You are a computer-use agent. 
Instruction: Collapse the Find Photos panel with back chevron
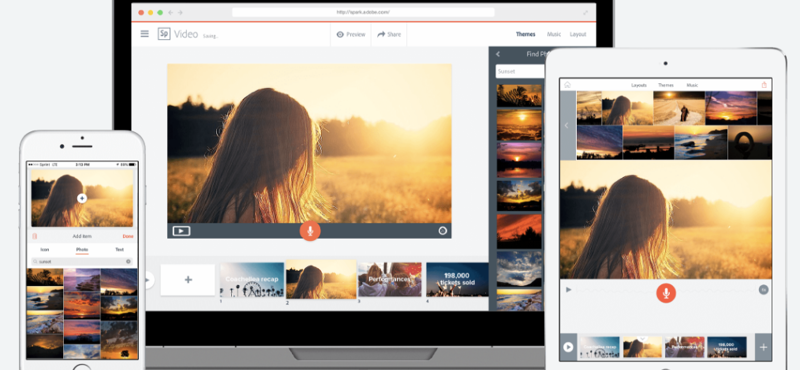[498, 54]
